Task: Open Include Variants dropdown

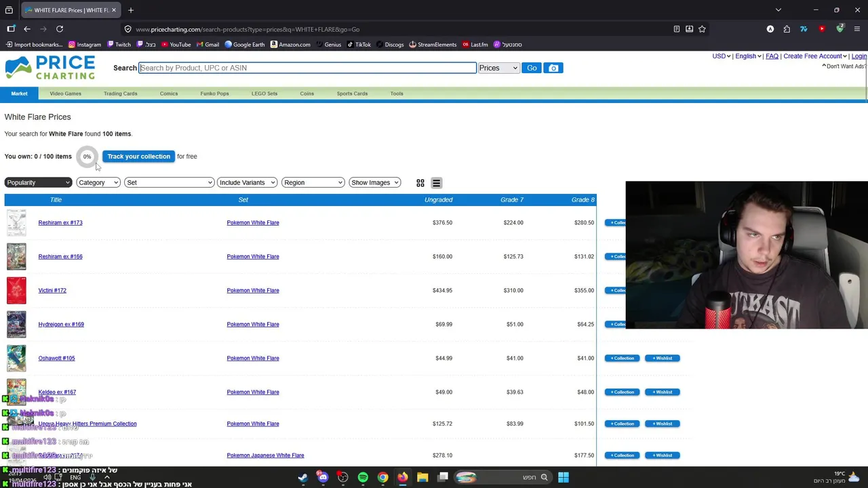Action: 247,182
